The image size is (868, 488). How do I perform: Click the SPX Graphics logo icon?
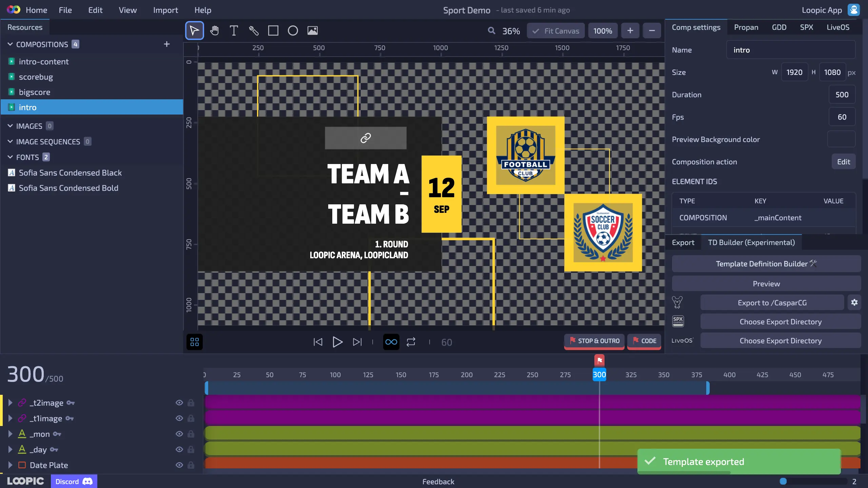point(678,321)
